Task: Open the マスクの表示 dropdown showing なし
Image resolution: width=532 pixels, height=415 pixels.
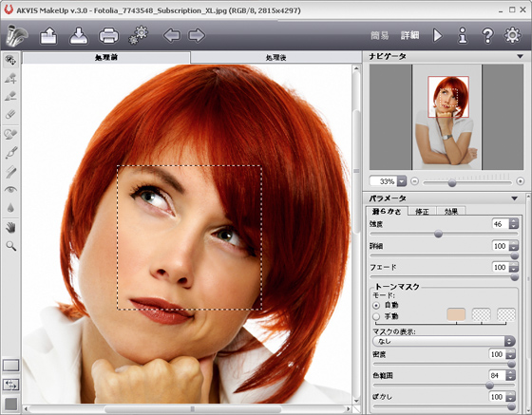Action: (444, 341)
